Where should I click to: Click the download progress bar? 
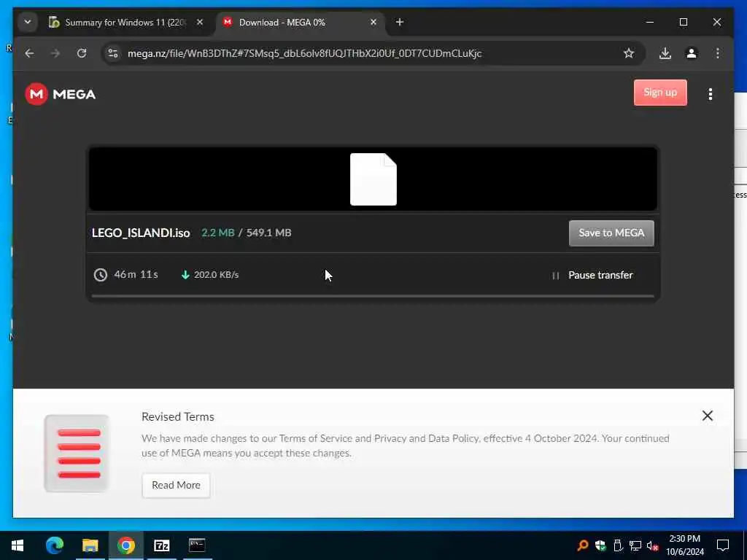[x=373, y=296]
